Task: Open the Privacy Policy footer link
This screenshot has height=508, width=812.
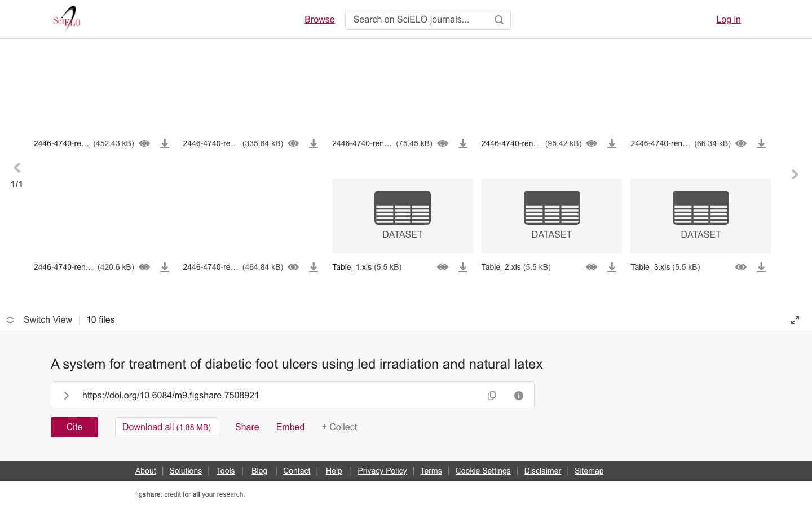Action: [382, 471]
